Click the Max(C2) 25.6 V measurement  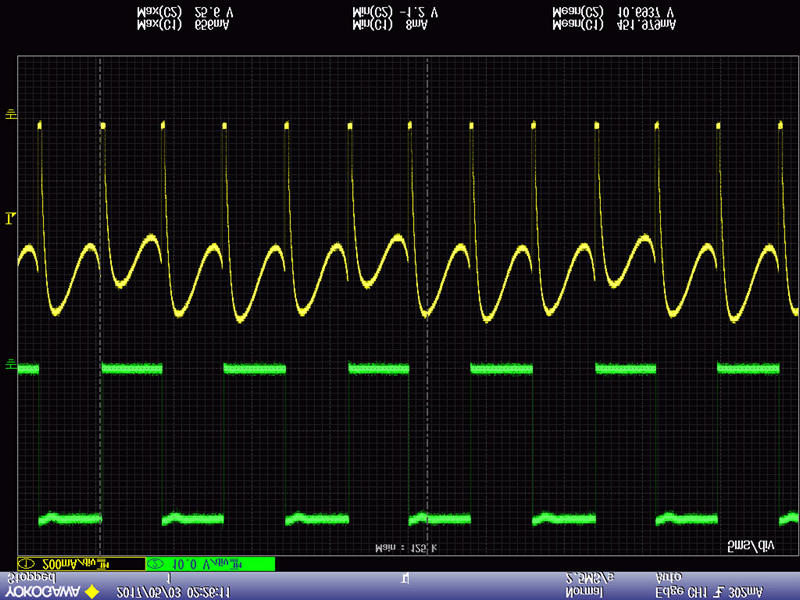point(185,12)
